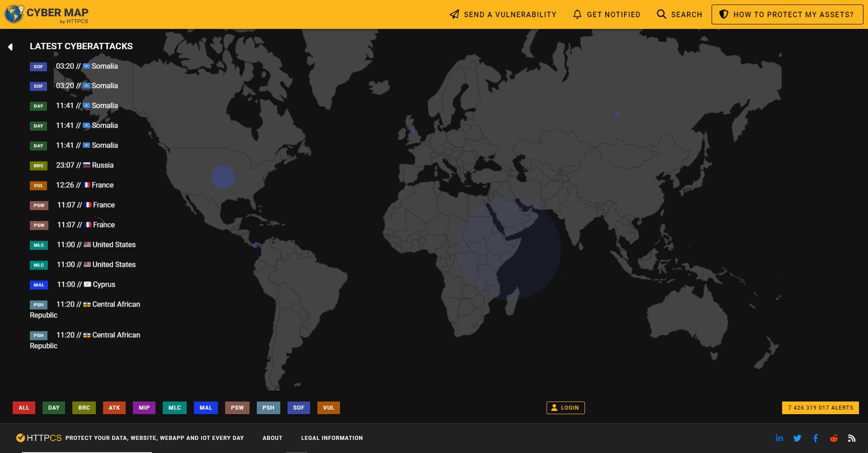Select the ALL filter to show every attack
The height and width of the screenshot is (453, 868).
pyautogui.click(x=24, y=407)
